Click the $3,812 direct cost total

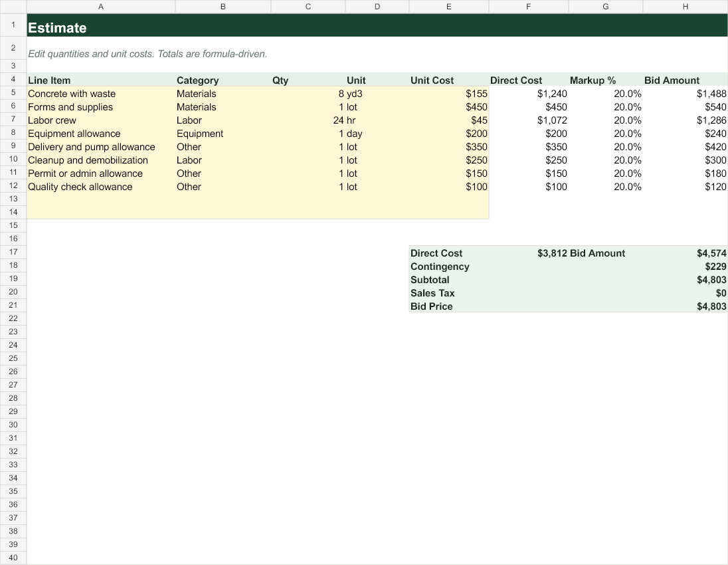[x=528, y=253]
